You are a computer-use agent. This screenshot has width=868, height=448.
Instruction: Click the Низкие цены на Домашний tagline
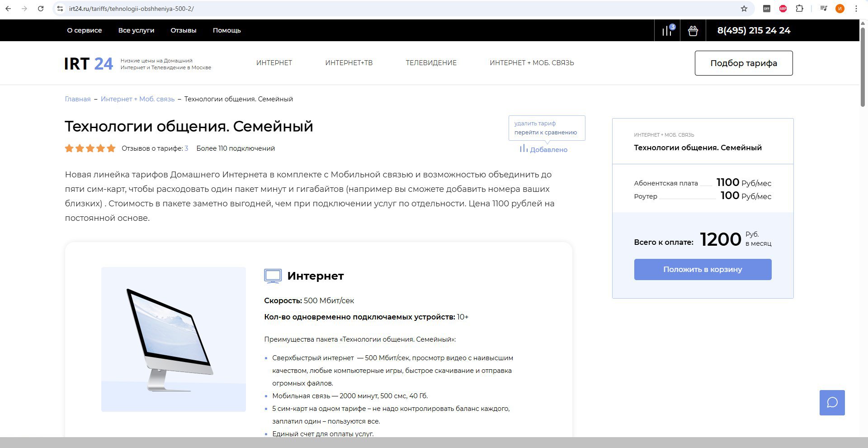(x=166, y=64)
